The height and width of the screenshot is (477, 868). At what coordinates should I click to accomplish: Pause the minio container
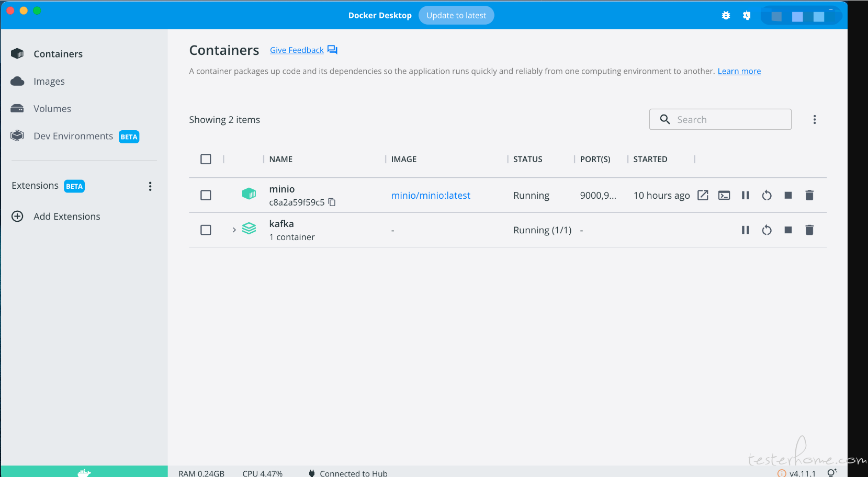click(746, 195)
